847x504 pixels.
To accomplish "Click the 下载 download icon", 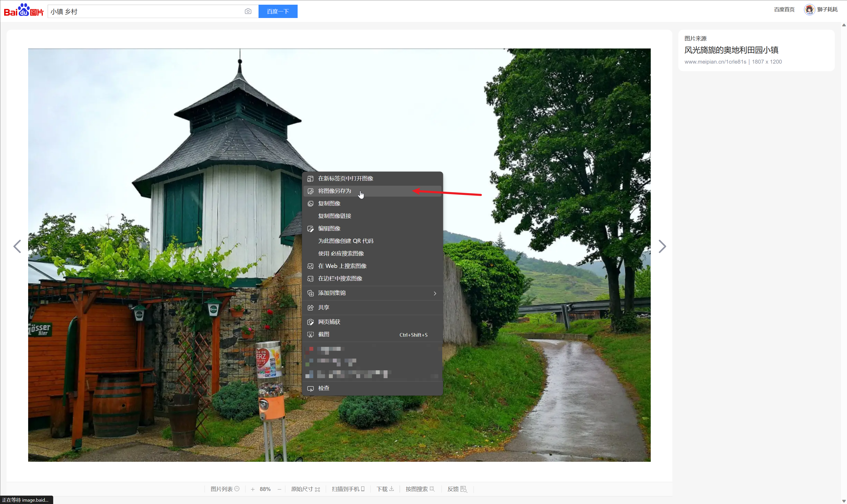I will click(x=391, y=489).
